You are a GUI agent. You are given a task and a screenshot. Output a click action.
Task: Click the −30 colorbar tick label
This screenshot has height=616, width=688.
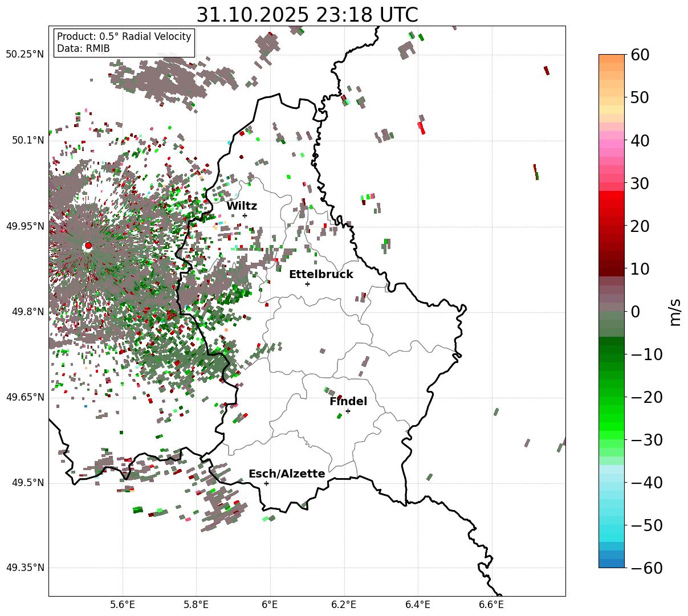[x=647, y=439]
